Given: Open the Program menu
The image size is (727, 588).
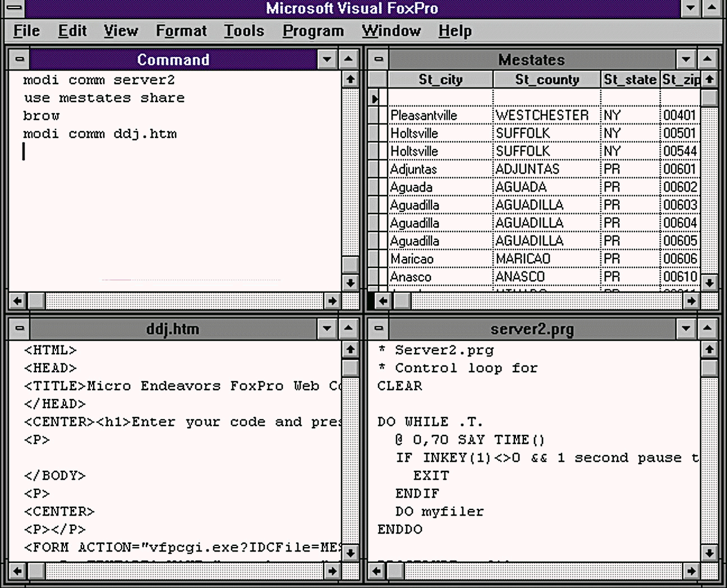Looking at the screenshot, I should click(313, 31).
